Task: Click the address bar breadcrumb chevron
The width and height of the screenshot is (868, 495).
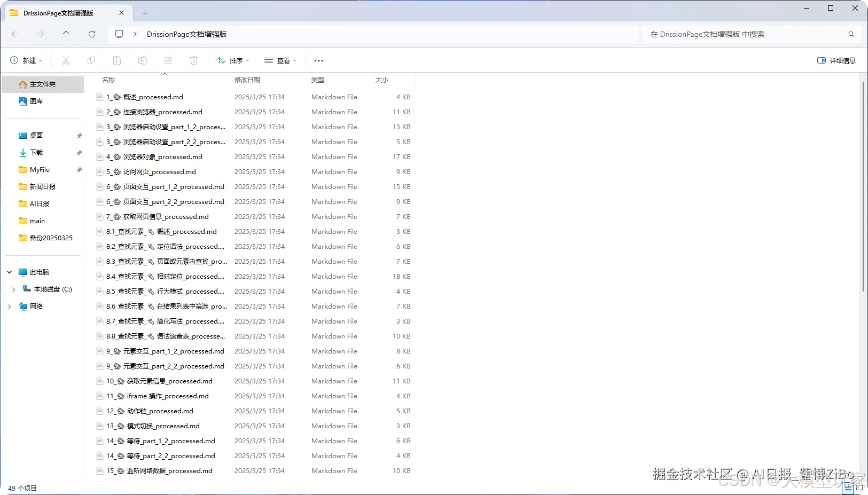Action: click(x=135, y=34)
